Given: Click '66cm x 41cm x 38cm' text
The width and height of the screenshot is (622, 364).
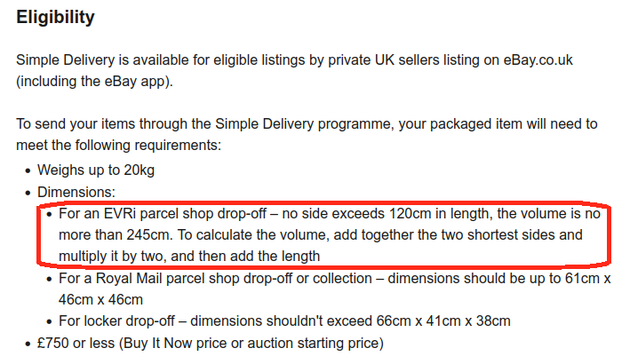Looking at the screenshot, I should (x=443, y=320).
